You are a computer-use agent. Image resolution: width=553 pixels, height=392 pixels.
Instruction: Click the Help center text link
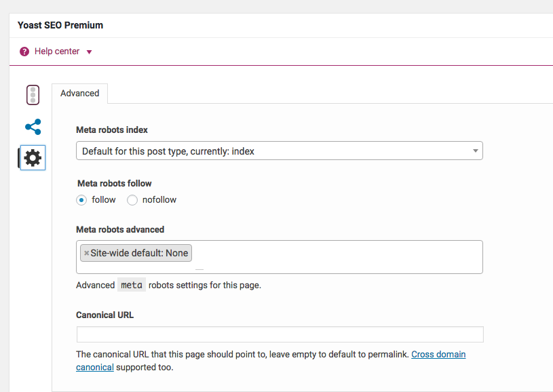pyautogui.click(x=57, y=52)
